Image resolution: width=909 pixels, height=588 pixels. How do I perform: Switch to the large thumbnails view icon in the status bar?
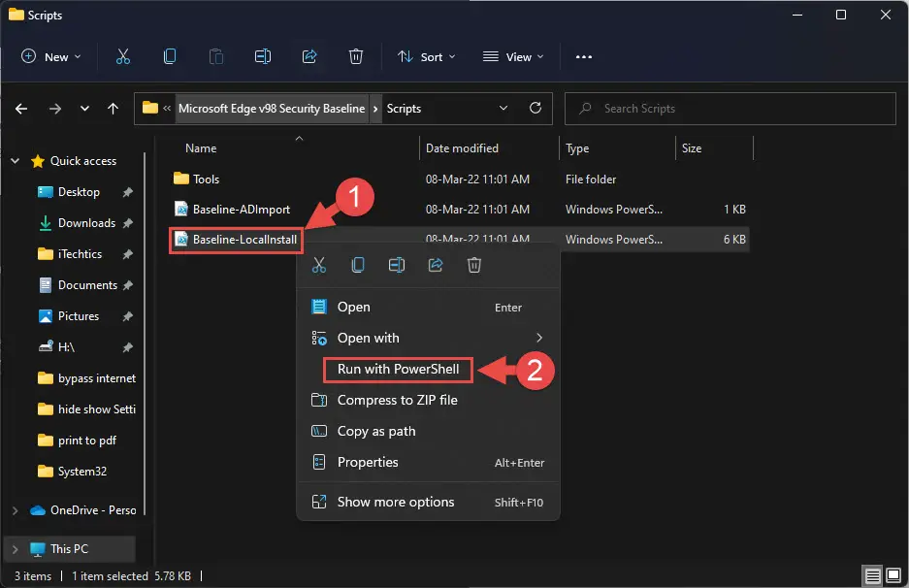pyautogui.click(x=893, y=575)
